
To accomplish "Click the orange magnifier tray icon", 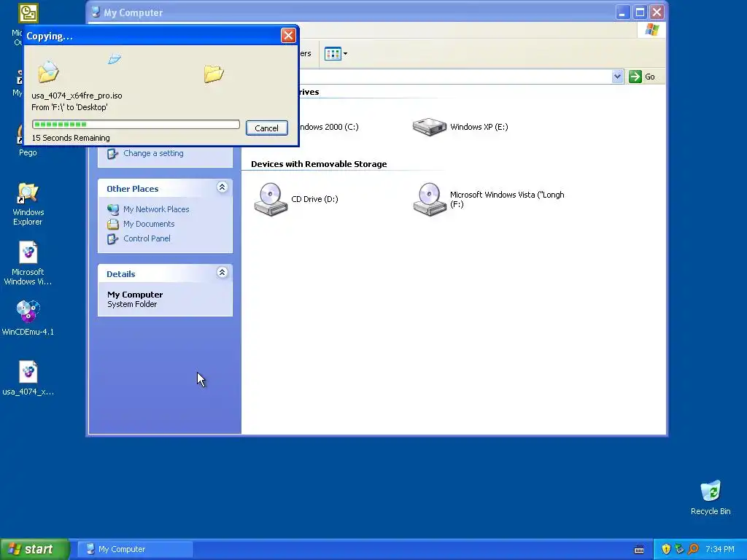I will coord(693,549).
